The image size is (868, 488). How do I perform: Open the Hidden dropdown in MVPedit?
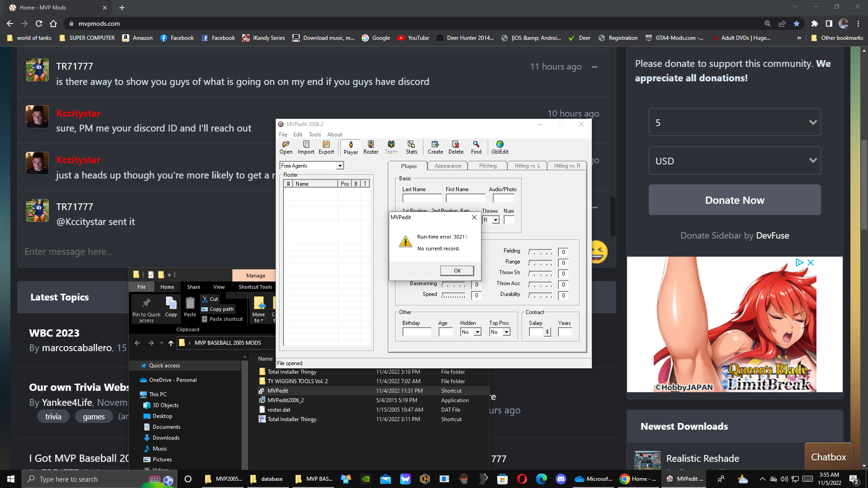tap(477, 332)
